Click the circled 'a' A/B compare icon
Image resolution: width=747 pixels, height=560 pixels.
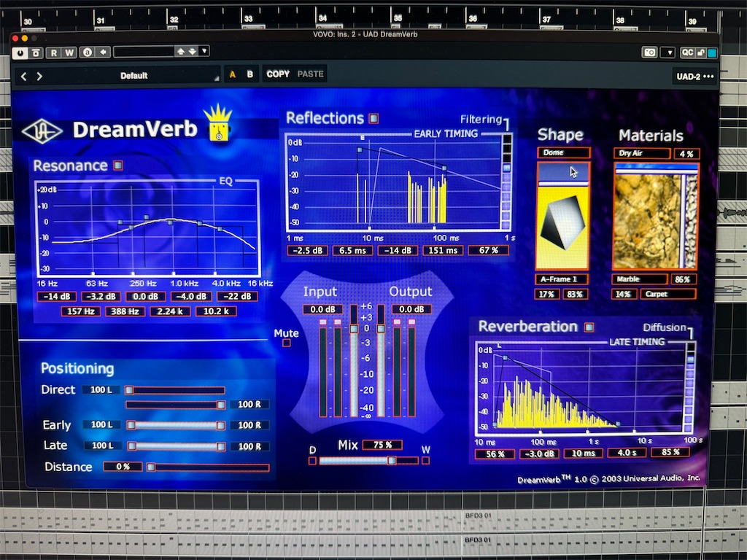[x=88, y=52]
